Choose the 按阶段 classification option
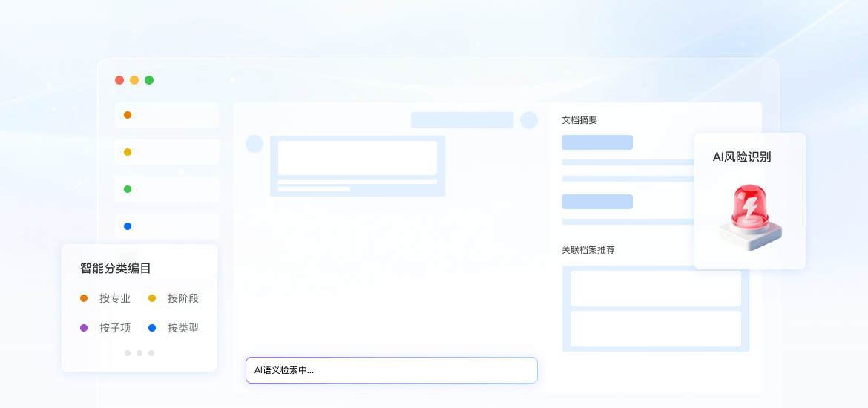Screen dimensions: 868x408 pyautogui.click(x=183, y=298)
